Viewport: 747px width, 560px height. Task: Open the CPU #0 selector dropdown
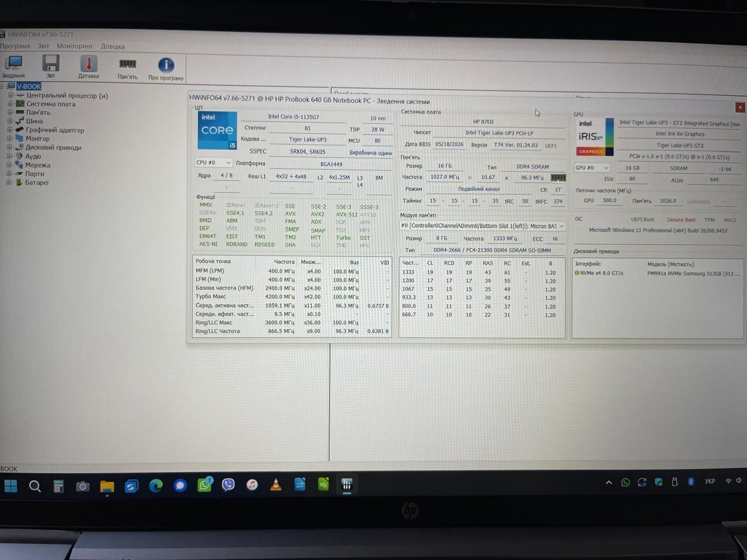pyautogui.click(x=214, y=163)
